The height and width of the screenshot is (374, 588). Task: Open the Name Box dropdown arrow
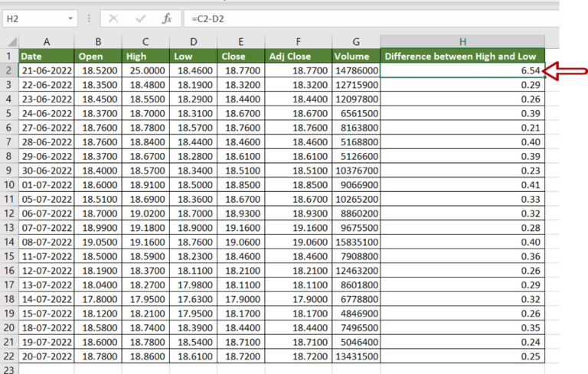tap(70, 18)
